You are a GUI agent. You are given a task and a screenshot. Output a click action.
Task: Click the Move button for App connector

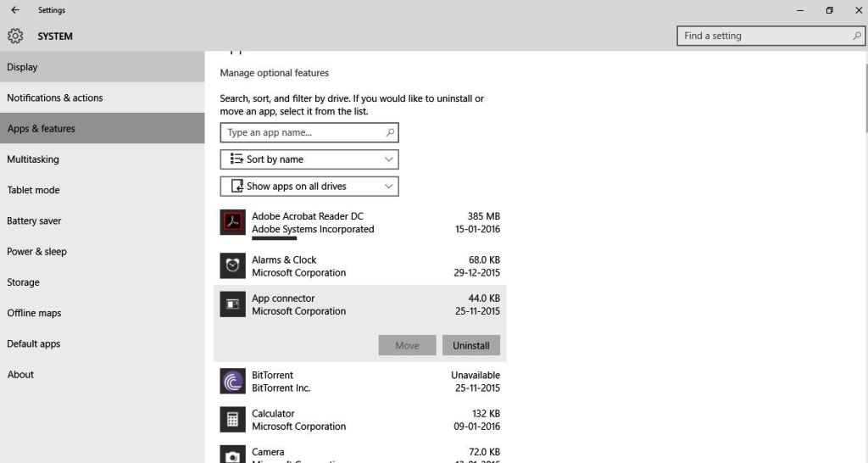(408, 345)
